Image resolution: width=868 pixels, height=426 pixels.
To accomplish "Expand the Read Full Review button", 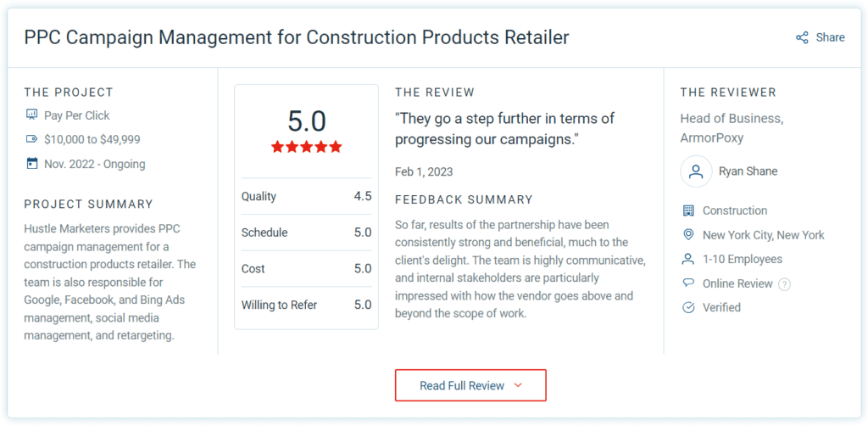I will coord(462,385).
